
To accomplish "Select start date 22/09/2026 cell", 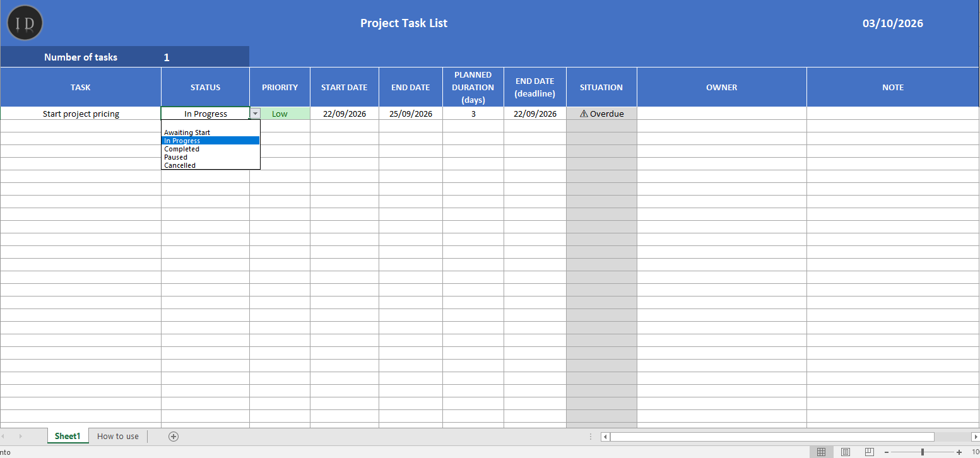I will (345, 114).
